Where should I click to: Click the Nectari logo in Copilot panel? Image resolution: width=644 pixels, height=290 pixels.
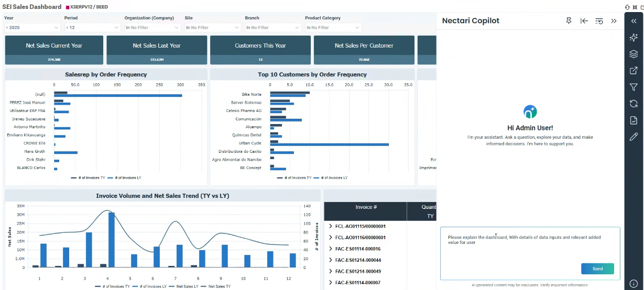coord(530,111)
